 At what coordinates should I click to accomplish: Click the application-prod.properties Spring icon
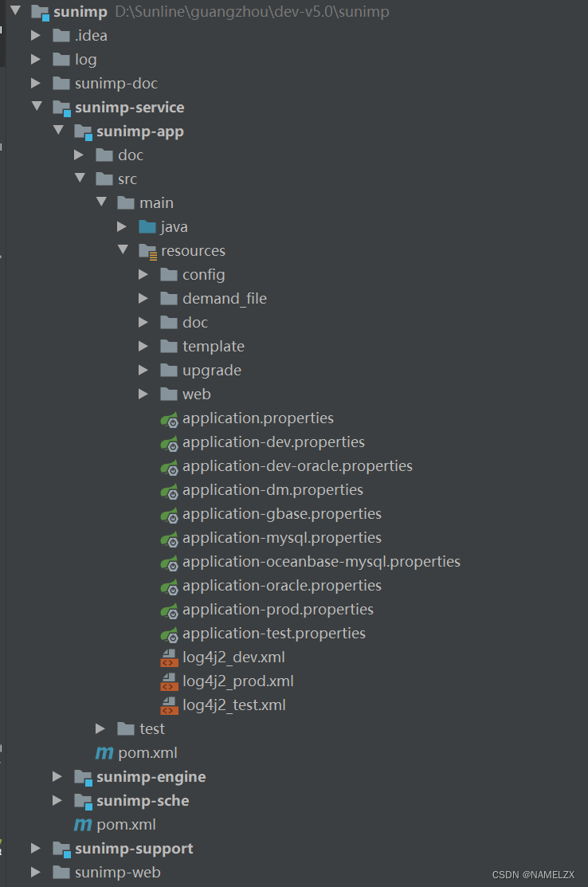169,610
